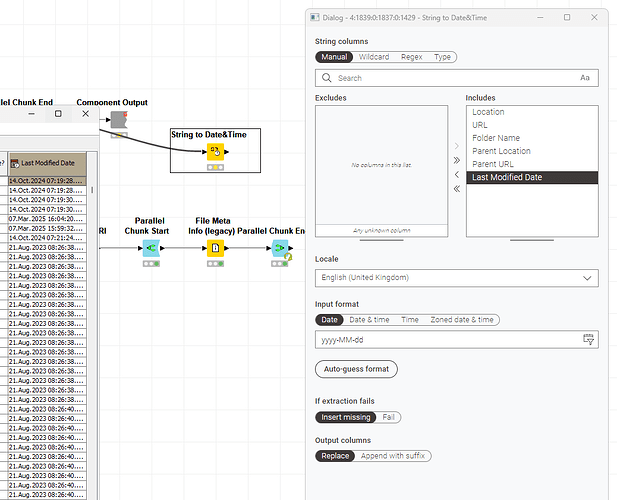The height and width of the screenshot is (500, 617).
Task: Select Parent Location in the Includes list
Action: [x=501, y=151]
